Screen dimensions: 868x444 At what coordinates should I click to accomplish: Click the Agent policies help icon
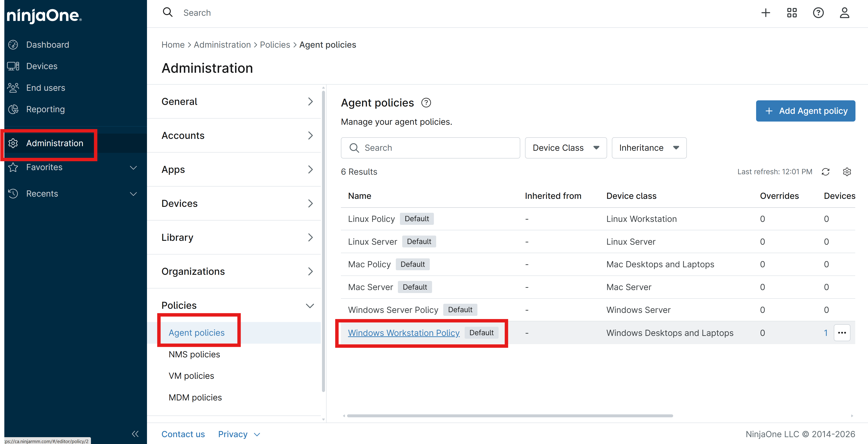pyautogui.click(x=426, y=102)
